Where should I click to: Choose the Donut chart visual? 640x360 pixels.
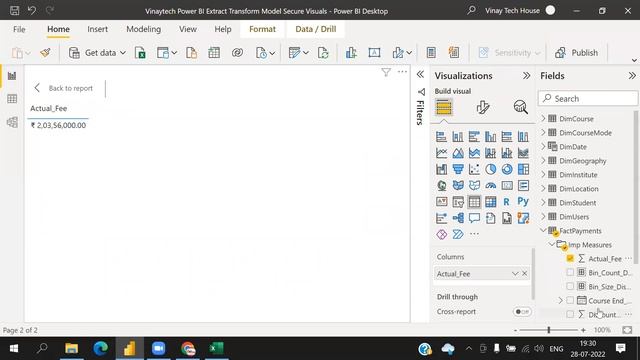[x=507, y=169]
